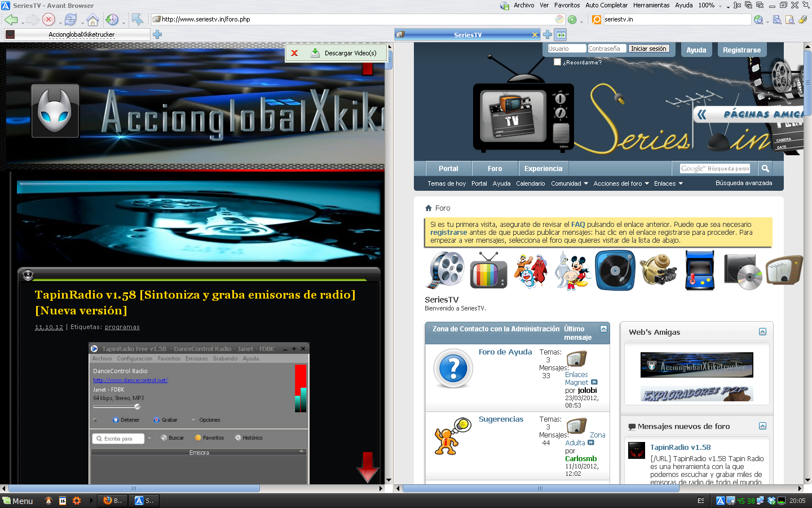
Task: Open the home page icon
Action: coord(92,20)
